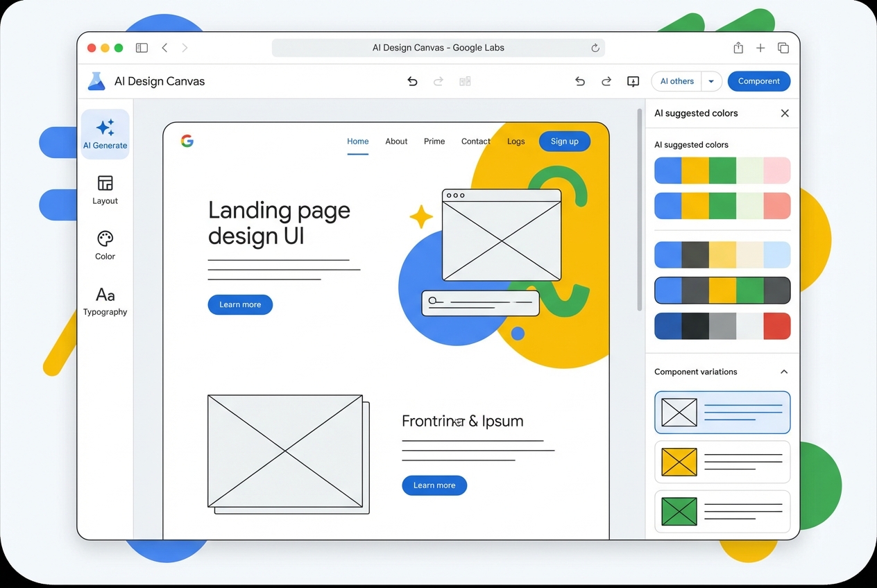The image size is (877, 588).
Task: Open the AI others dropdown arrow
Action: [711, 81]
